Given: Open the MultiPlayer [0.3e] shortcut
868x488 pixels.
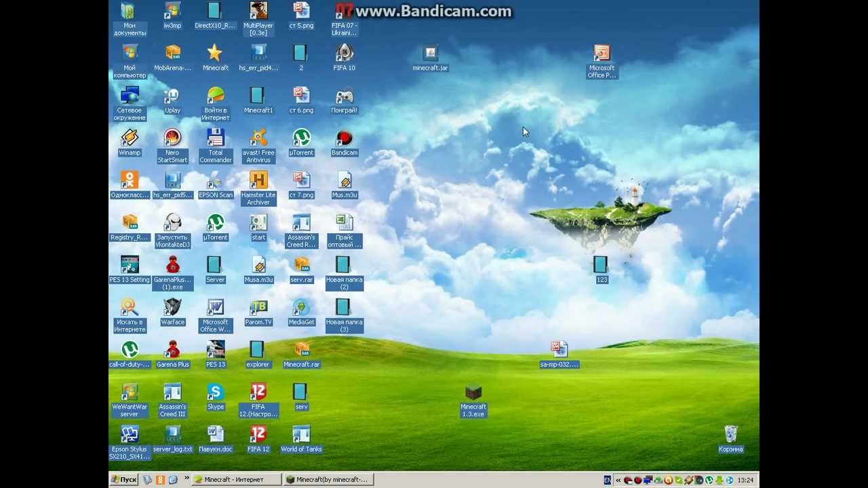Looking at the screenshot, I should (x=258, y=11).
